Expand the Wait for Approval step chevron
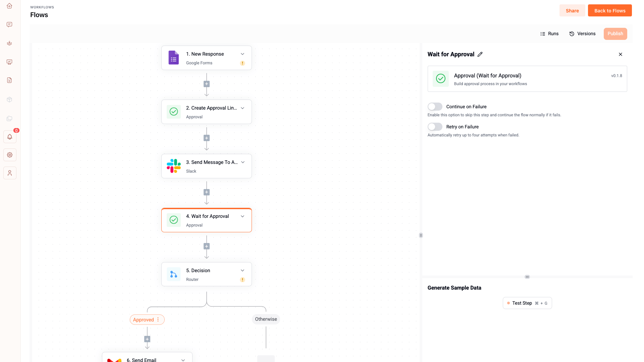This screenshot has width=644, height=362. [242, 216]
